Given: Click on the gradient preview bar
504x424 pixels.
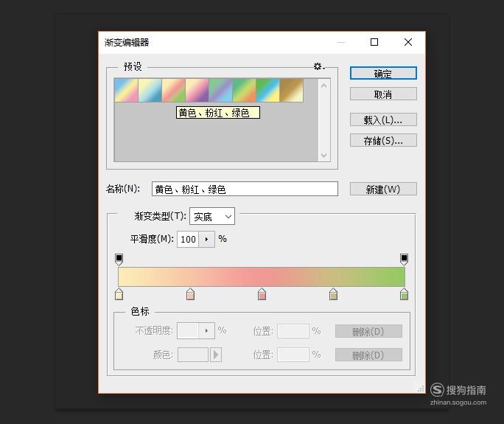Looking at the screenshot, I should (262, 277).
